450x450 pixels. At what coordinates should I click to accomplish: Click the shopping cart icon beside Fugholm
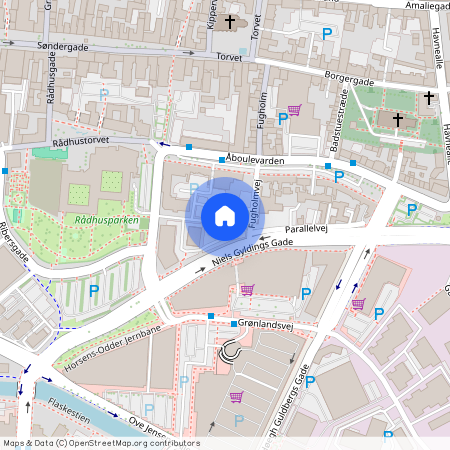tap(295, 110)
